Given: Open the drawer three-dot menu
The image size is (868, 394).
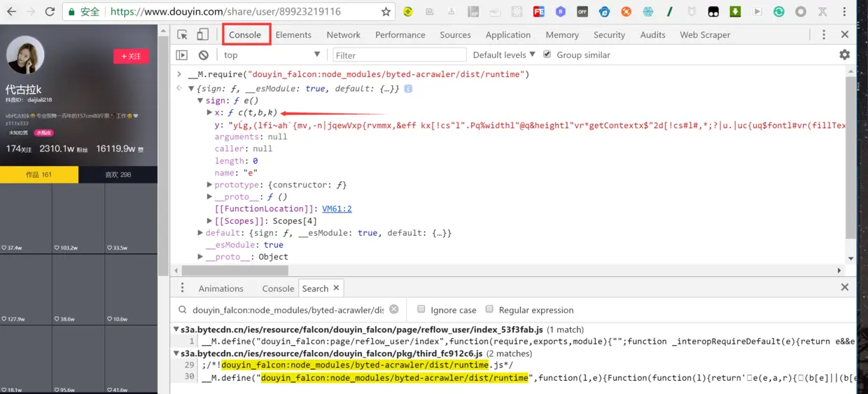Looking at the screenshot, I should tap(183, 288).
